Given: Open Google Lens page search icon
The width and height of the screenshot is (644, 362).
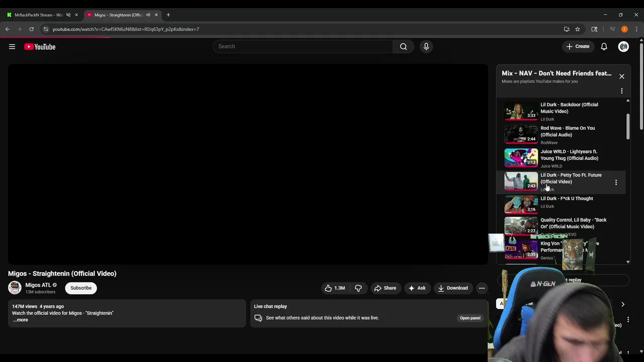Looking at the screenshot, I should click(x=594, y=29).
